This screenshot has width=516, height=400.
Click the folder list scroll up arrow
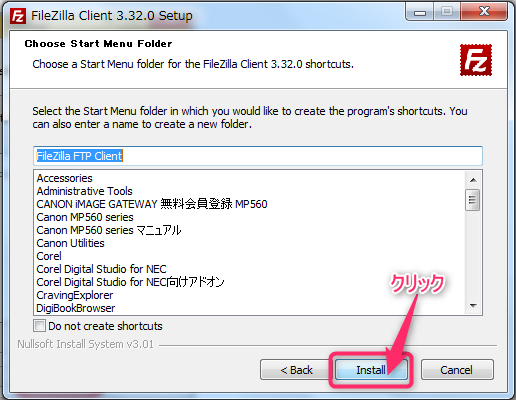(x=473, y=180)
